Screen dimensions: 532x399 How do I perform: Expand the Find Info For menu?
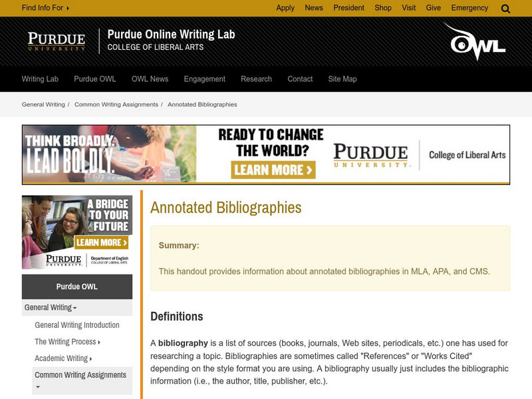tap(45, 8)
